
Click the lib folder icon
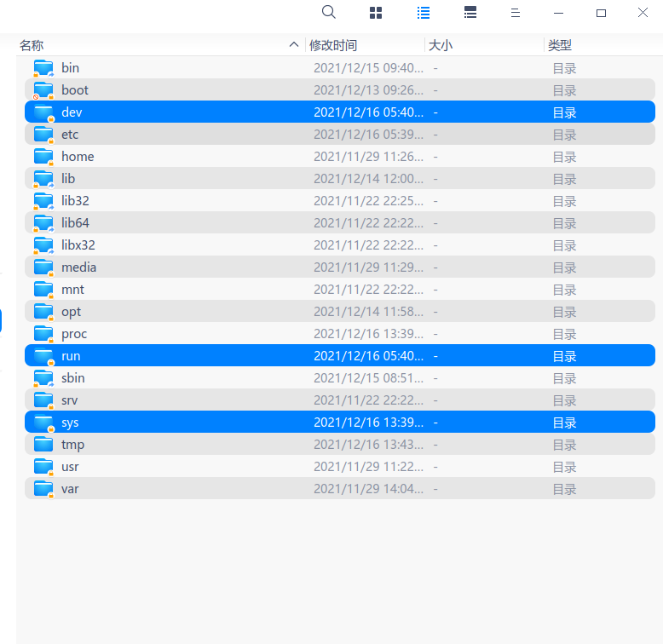(43, 179)
